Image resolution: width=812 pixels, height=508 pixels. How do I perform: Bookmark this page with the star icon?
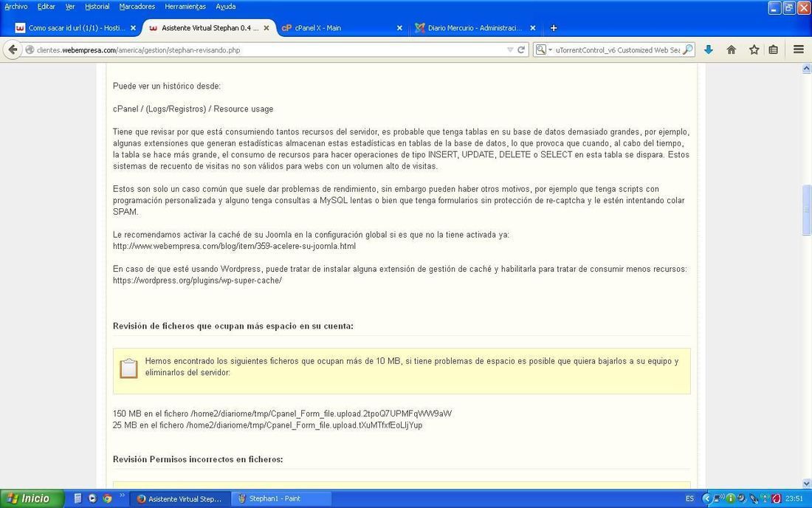pos(754,49)
